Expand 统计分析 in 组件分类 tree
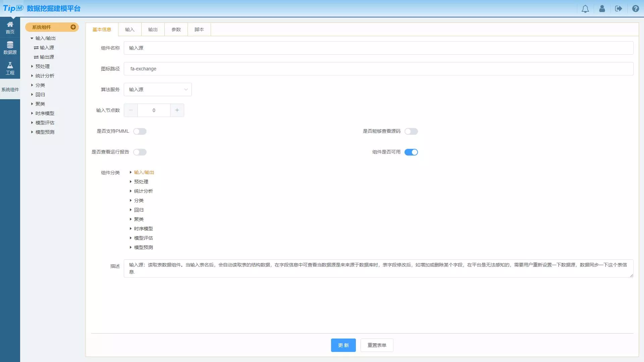The image size is (644, 362). pos(130,191)
